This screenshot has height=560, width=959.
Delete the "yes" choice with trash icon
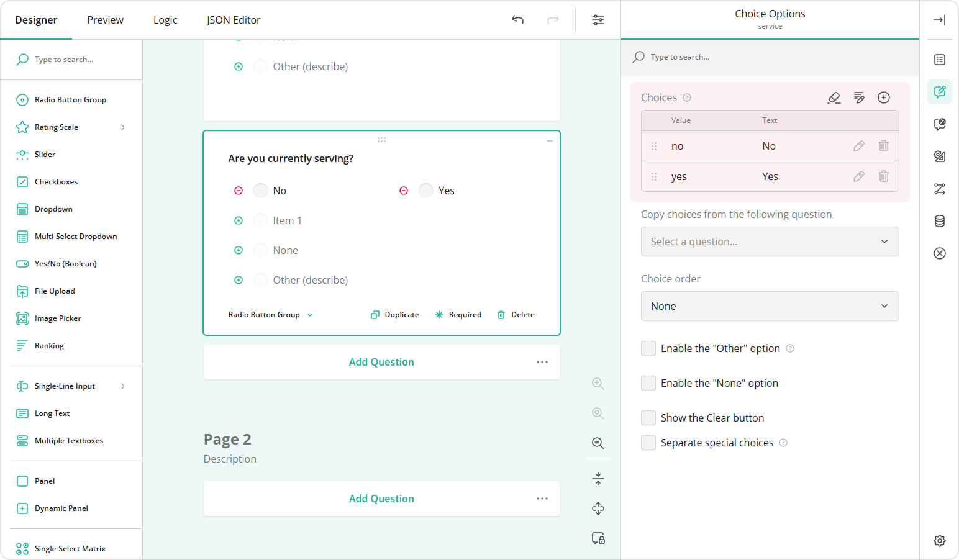[x=884, y=176]
